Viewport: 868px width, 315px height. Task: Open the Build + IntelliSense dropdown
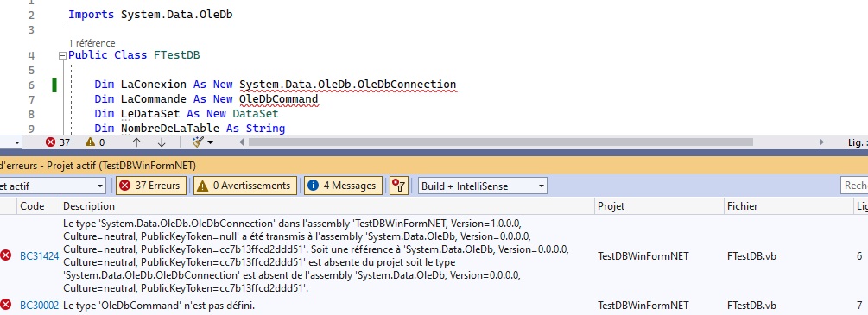482,186
